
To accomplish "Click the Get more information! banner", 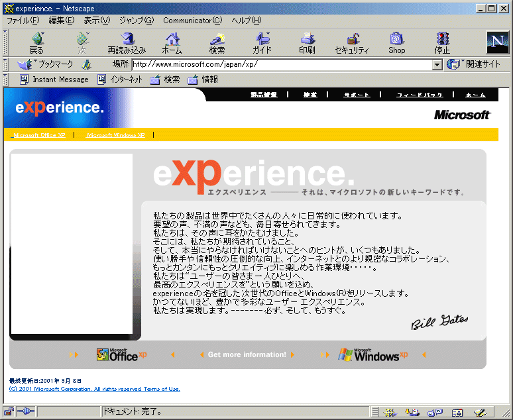I will coord(247,354).
